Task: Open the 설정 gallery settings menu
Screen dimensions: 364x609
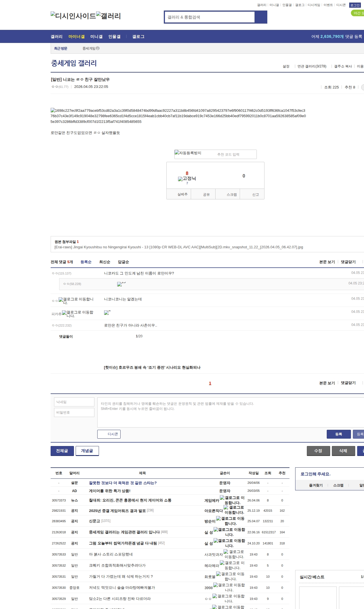Action: pyautogui.click(x=286, y=66)
